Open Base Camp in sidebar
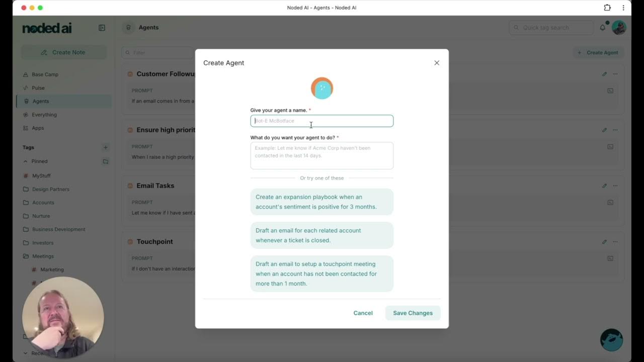The height and width of the screenshot is (362, 644). (x=45, y=74)
